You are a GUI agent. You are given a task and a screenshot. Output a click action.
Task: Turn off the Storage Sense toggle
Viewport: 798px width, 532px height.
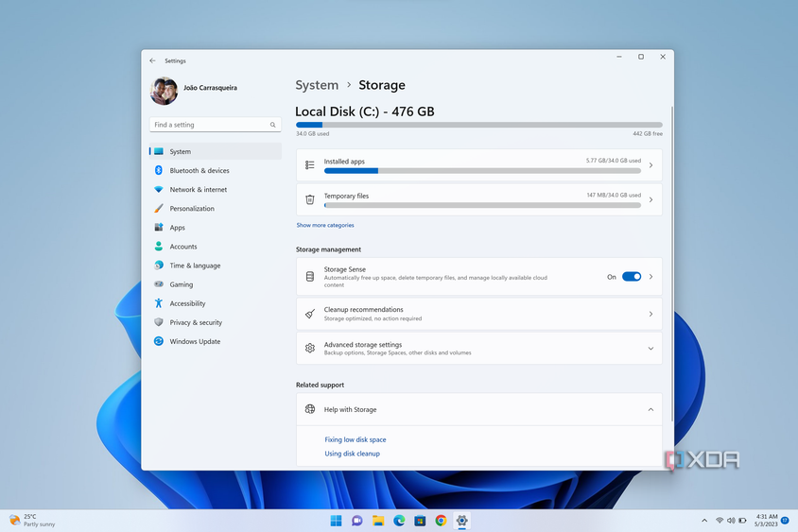click(x=632, y=277)
